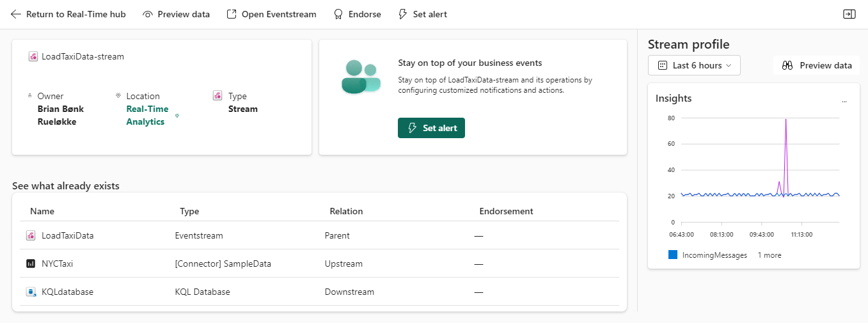The width and height of the screenshot is (868, 323).
Task: Click the Eventstream type cell
Action: 199,235
